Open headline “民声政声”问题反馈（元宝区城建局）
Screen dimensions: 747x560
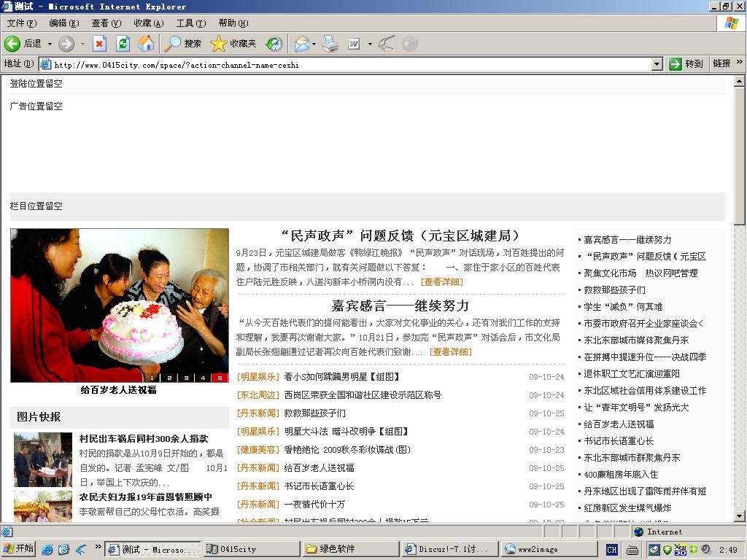point(400,236)
